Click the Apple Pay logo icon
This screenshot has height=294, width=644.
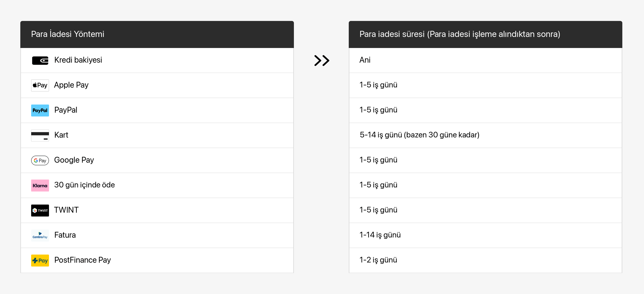[x=40, y=85]
